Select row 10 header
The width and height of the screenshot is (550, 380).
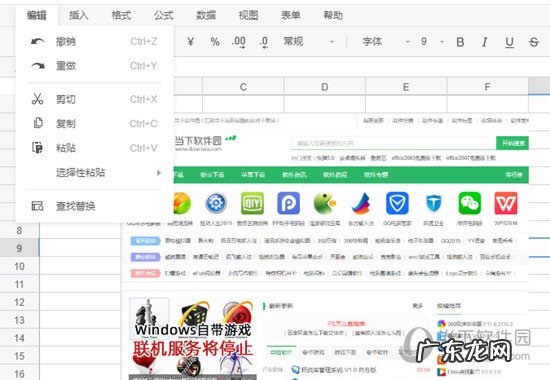(x=19, y=266)
